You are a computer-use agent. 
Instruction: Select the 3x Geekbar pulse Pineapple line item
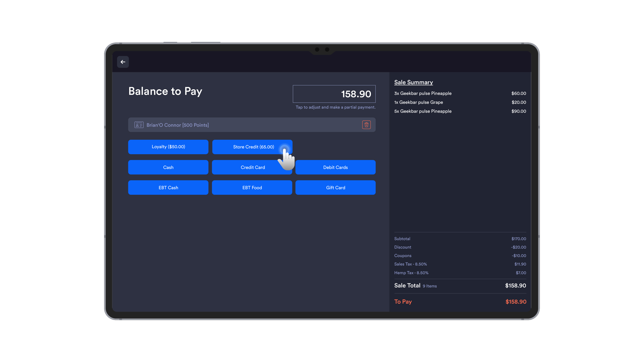423,93
